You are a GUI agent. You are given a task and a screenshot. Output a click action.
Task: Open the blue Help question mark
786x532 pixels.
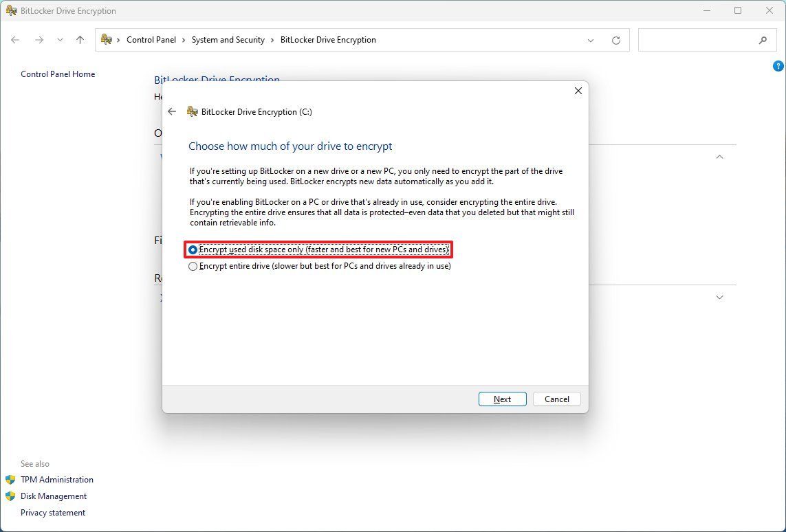pyautogui.click(x=778, y=65)
